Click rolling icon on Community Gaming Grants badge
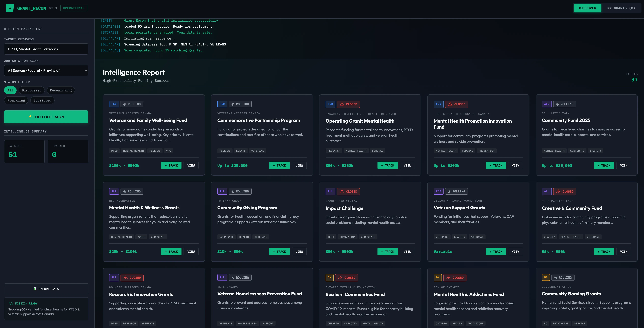644x328 pixels. point(556,278)
